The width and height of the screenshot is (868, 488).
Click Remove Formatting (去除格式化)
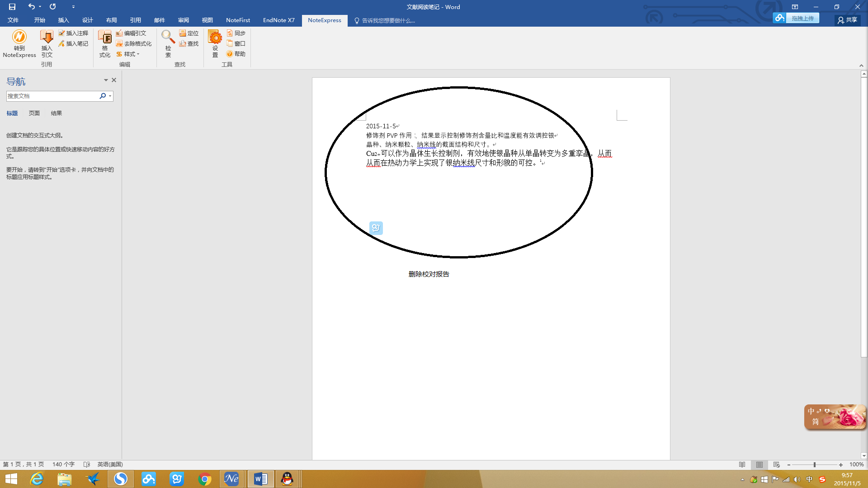tap(134, 43)
